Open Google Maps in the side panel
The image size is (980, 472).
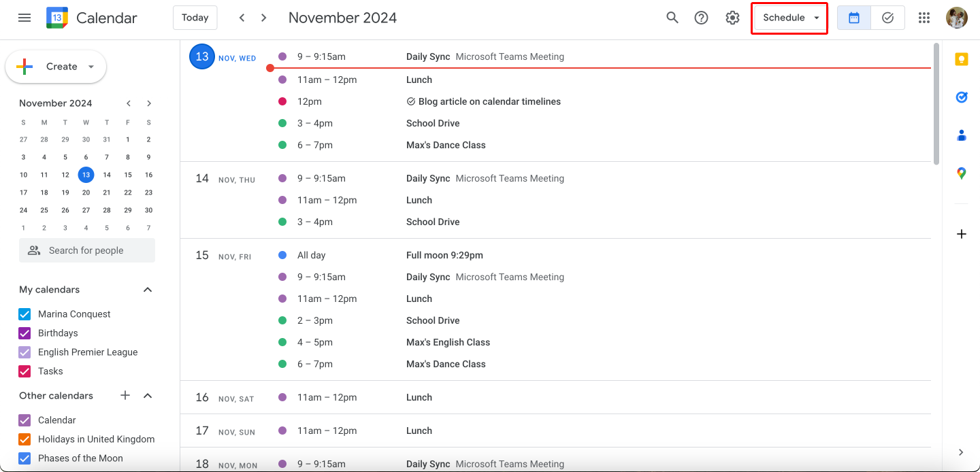coord(962,173)
